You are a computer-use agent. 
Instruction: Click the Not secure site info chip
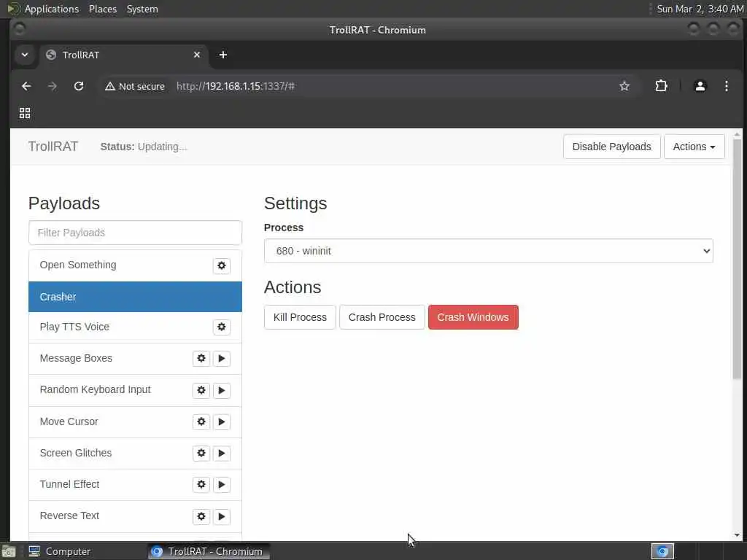tap(135, 86)
